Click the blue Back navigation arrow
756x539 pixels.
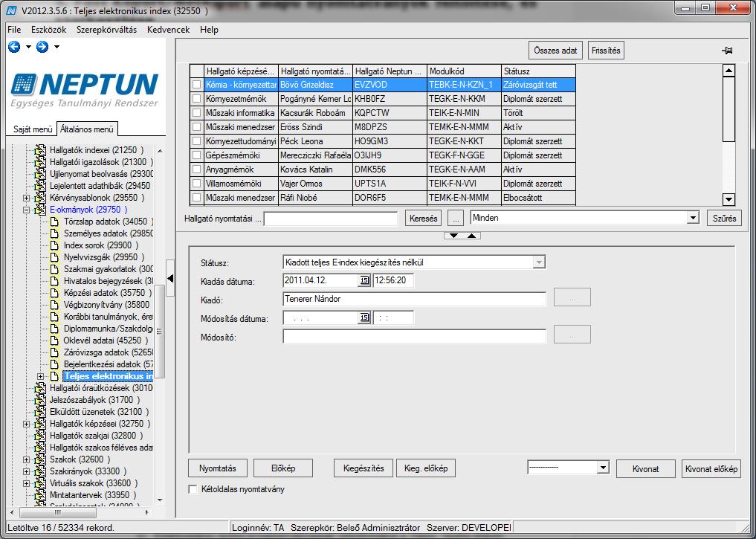click(x=14, y=47)
